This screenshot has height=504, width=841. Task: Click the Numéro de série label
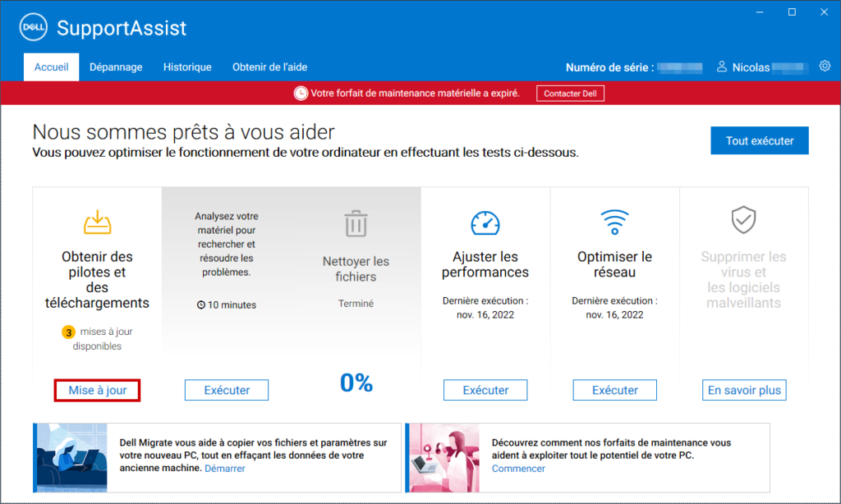[610, 67]
